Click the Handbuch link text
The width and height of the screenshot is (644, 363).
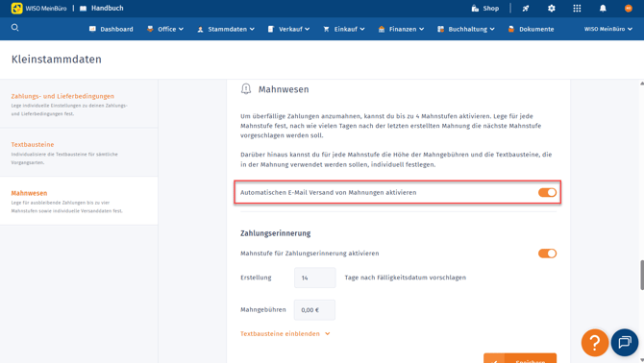coord(108,9)
